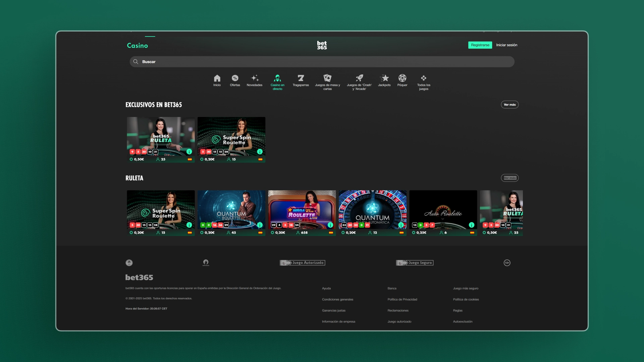
Task: Click the bet365 footer logo text
Action: click(x=139, y=278)
